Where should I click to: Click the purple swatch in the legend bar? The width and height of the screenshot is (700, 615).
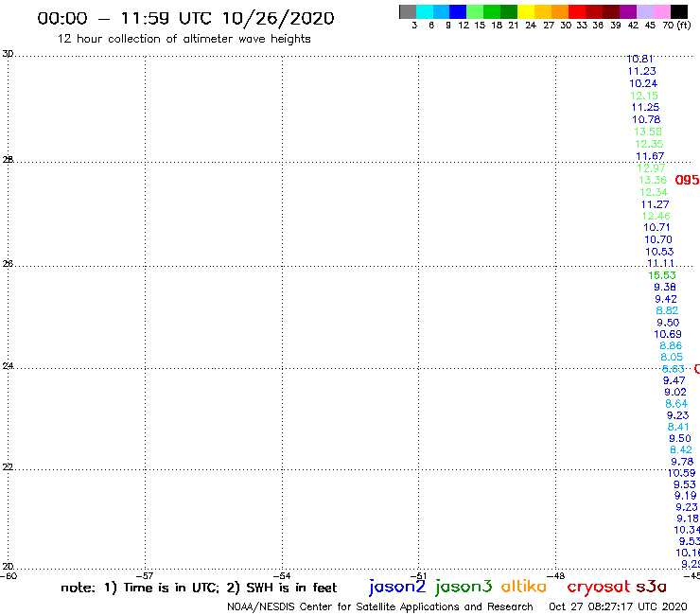pos(628,11)
